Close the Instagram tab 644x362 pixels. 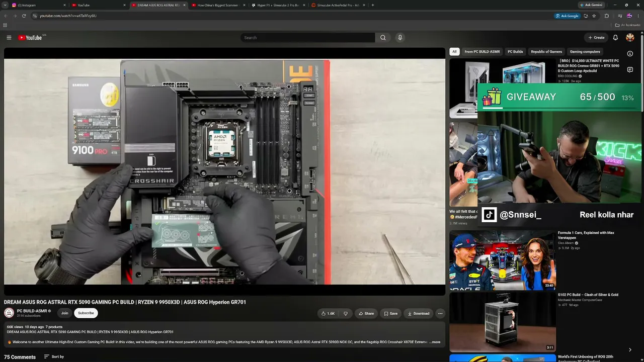tap(65, 5)
